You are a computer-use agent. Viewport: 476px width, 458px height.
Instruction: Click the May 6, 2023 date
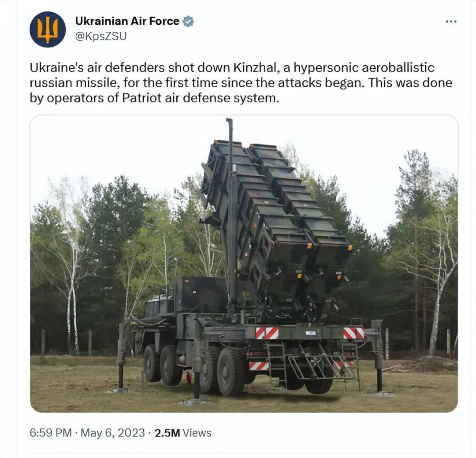[113, 432]
